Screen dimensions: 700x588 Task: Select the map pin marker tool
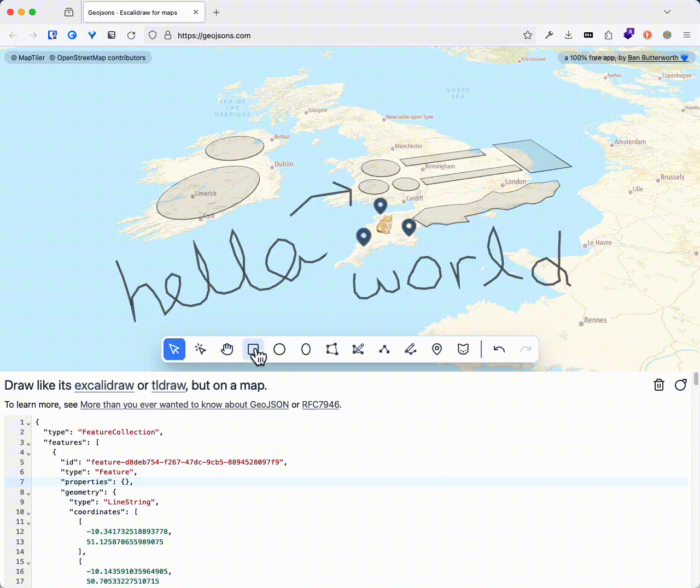437,349
